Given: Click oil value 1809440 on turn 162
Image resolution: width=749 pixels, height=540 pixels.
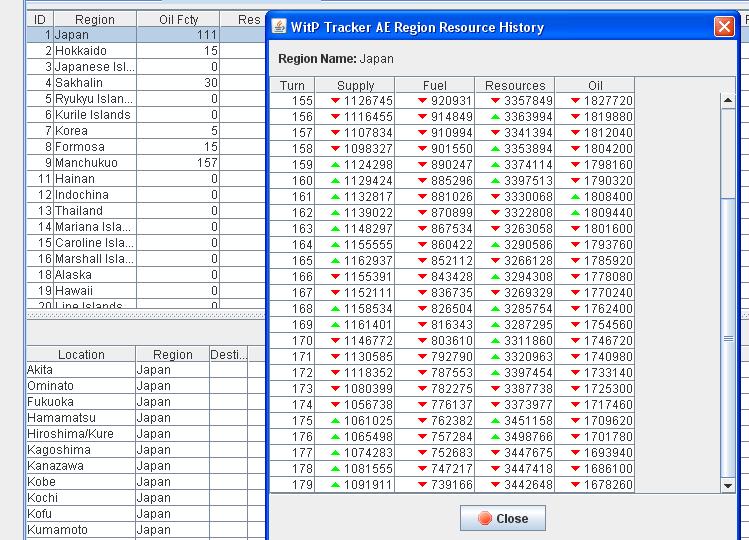Looking at the screenshot, I should [x=595, y=212].
